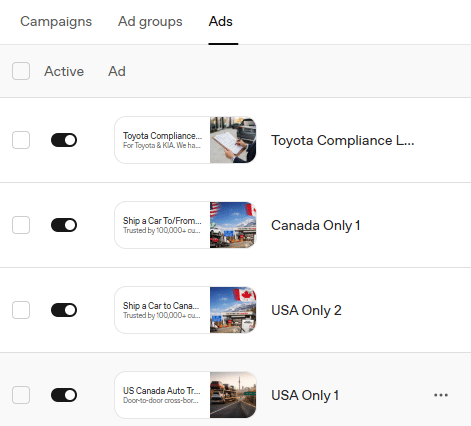Click the USA Only 1 ad name
This screenshot has height=426, width=471.
tap(305, 395)
